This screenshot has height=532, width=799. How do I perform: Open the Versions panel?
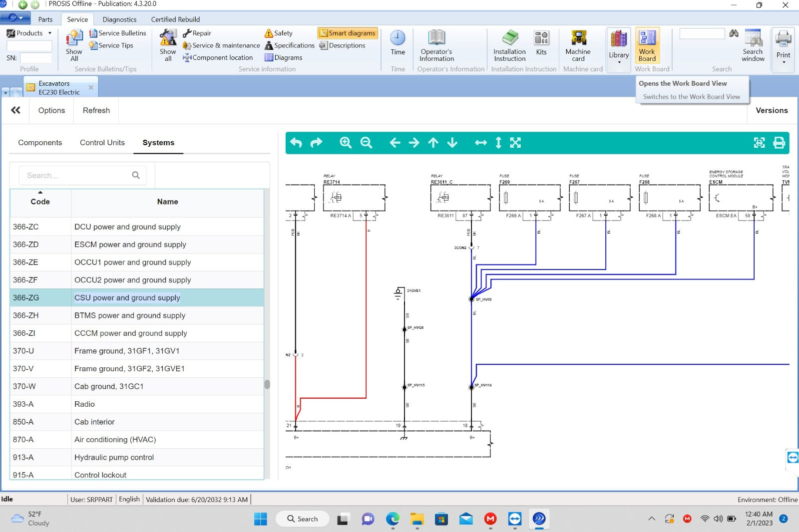click(771, 110)
